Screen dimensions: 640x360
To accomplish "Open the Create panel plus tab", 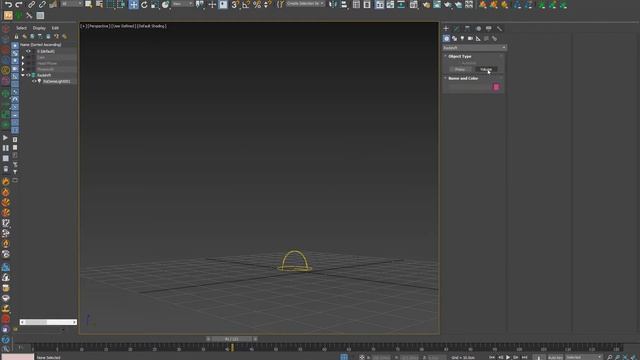I will (x=446, y=29).
